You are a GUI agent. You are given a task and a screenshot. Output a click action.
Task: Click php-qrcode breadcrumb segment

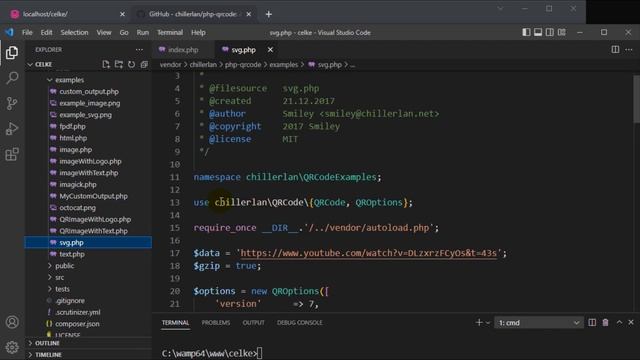coord(243,64)
